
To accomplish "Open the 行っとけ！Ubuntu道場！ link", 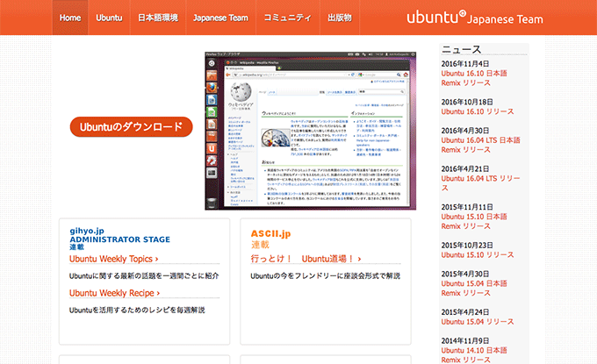I will 306,259.
